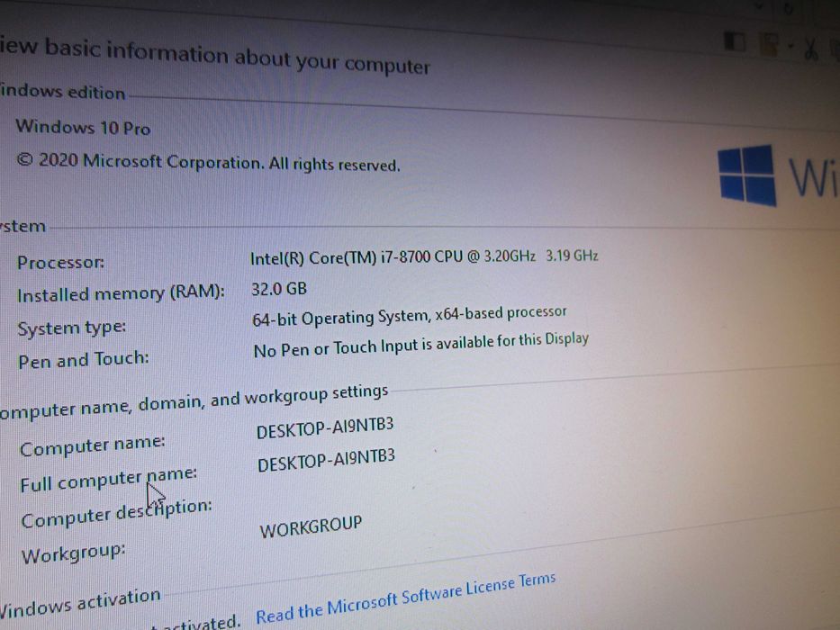The width and height of the screenshot is (840, 630).
Task: Click the computer name, domain, workgroup settings heading
Action: tap(194, 401)
